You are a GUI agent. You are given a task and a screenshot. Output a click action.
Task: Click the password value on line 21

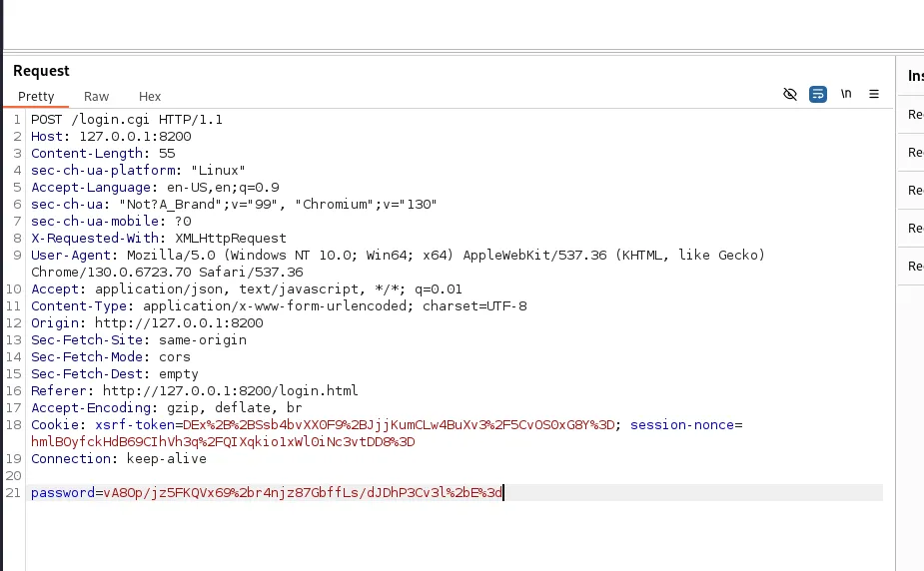(x=303, y=493)
